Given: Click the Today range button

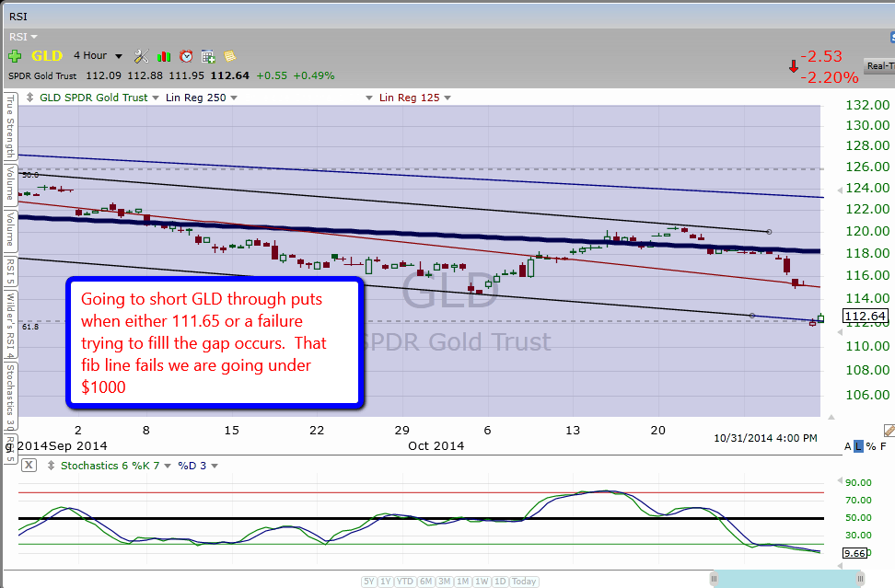Looking at the screenshot, I should [x=524, y=582].
